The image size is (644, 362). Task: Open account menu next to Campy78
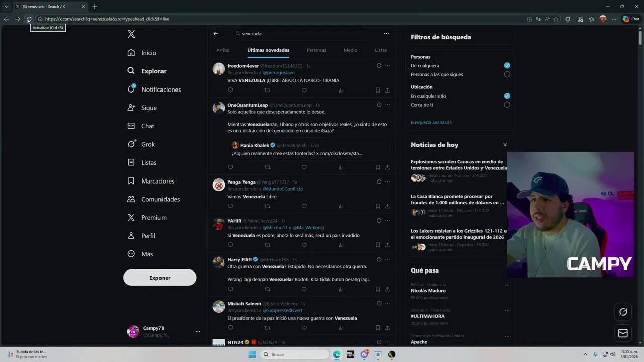tap(198, 332)
